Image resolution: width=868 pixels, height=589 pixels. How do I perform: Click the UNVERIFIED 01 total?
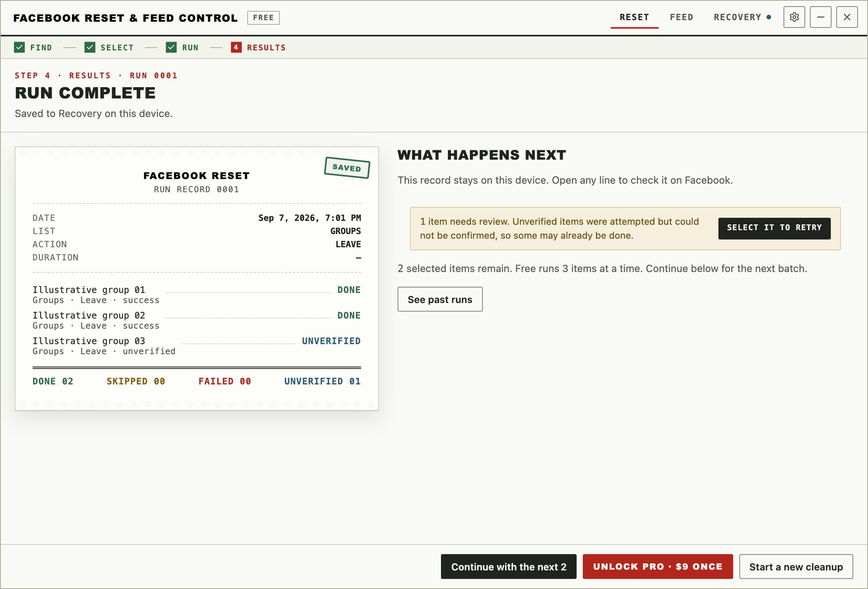(322, 381)
